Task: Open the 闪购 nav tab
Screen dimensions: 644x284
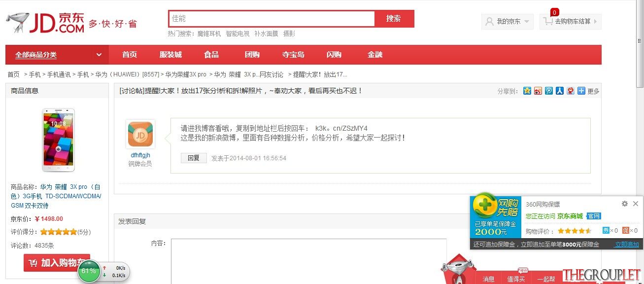Action: point(334,55)
